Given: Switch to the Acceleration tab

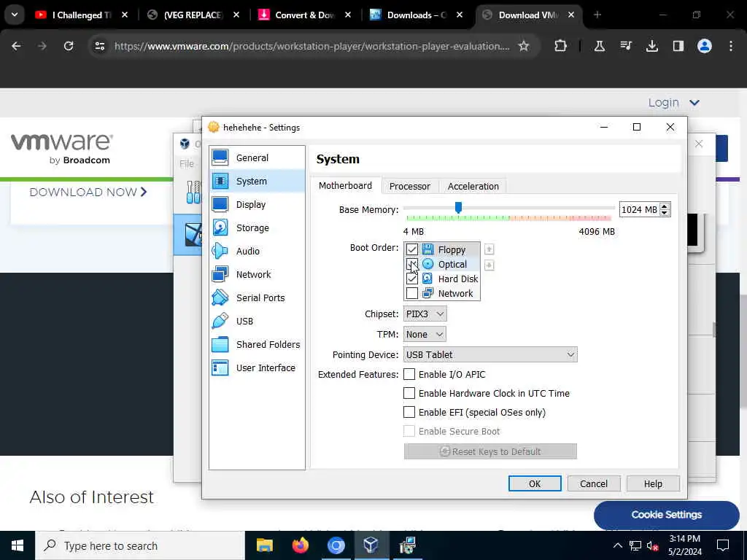Looking at the screenshot, I should point(473,186).
